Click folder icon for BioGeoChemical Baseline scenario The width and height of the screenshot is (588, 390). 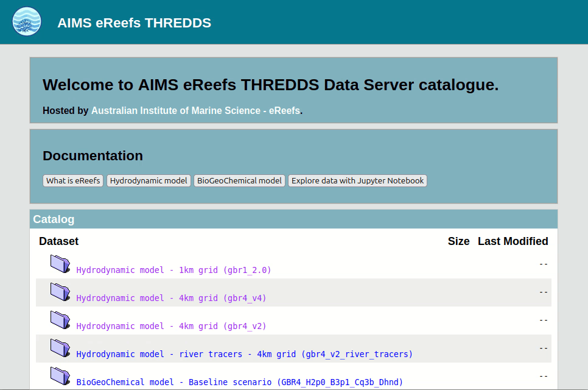[60, 376]
